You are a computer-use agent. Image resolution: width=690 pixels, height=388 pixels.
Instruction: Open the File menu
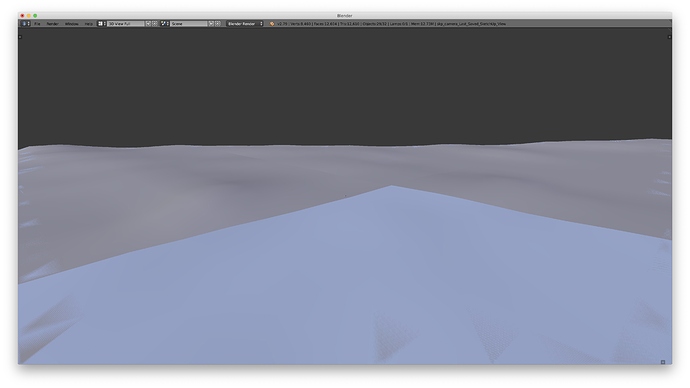37,24
